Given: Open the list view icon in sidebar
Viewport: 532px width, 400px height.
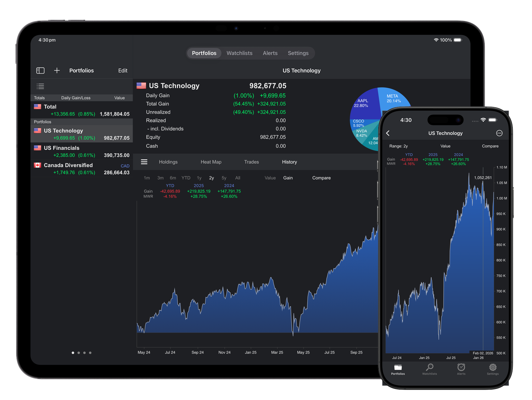Looking at the screenshot, I should 40,86.
